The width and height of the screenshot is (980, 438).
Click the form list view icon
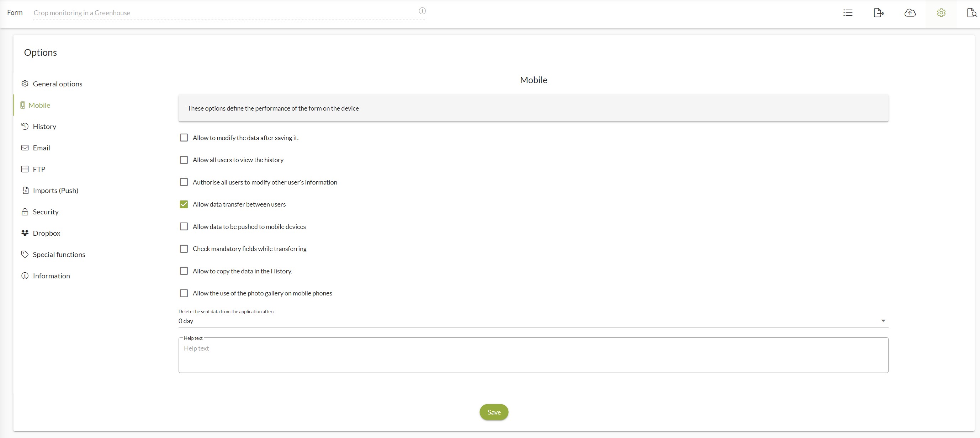click(x=848, y=12)
